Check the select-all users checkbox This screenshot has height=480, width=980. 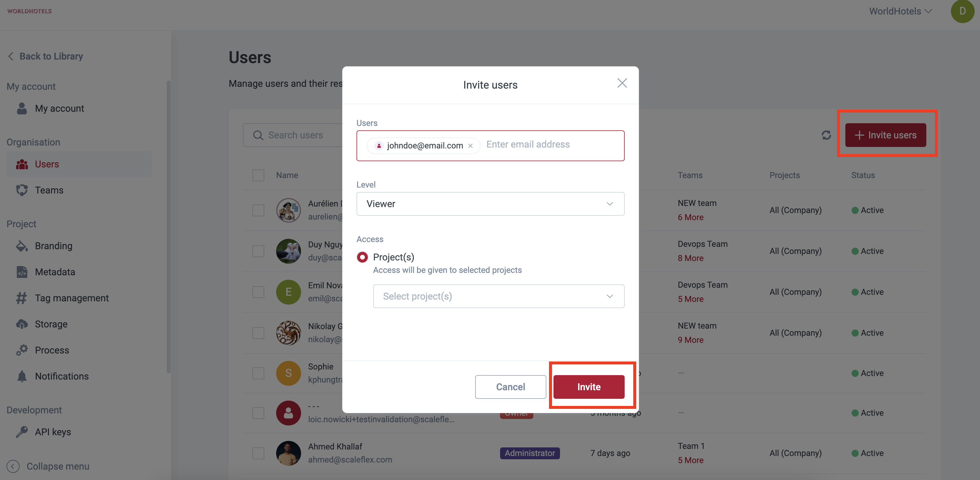[258, 175]
